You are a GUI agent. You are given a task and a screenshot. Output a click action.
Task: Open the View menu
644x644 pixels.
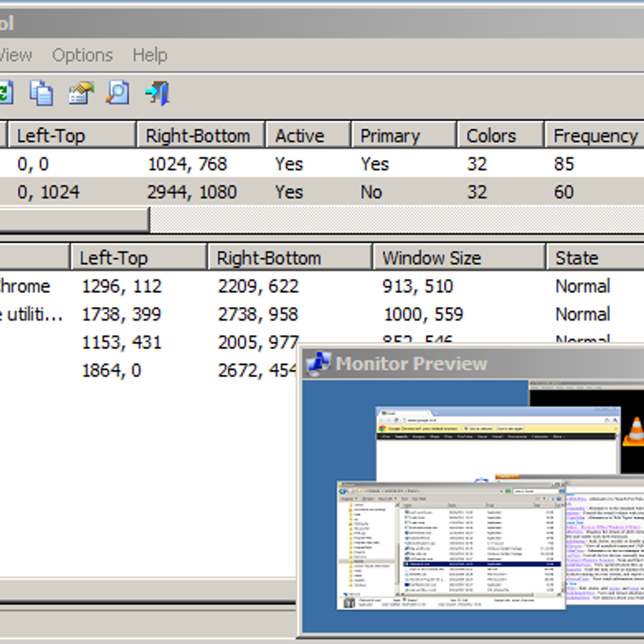[16, 55]
